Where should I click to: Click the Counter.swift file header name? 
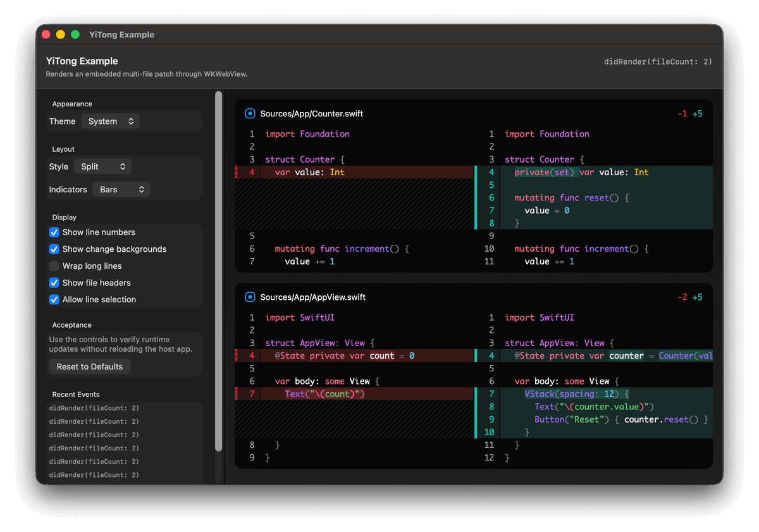[312, 114]
